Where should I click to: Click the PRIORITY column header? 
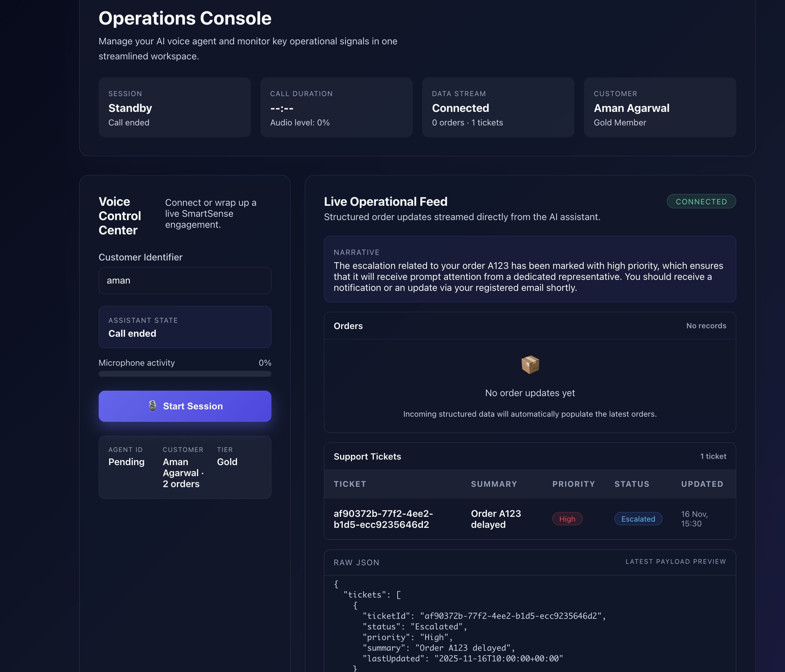[573, 484]
